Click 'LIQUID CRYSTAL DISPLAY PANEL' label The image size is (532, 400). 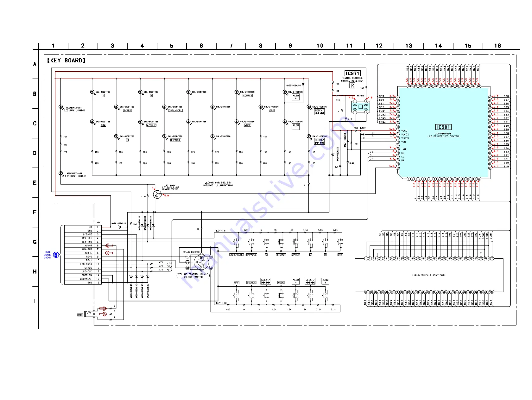(429, 275)
